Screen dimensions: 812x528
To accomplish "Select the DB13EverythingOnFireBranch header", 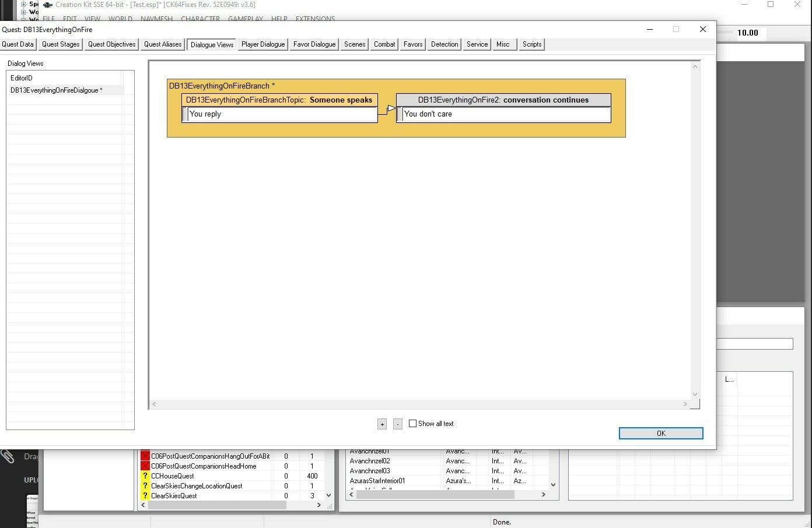I will click(x=222, y=86).
